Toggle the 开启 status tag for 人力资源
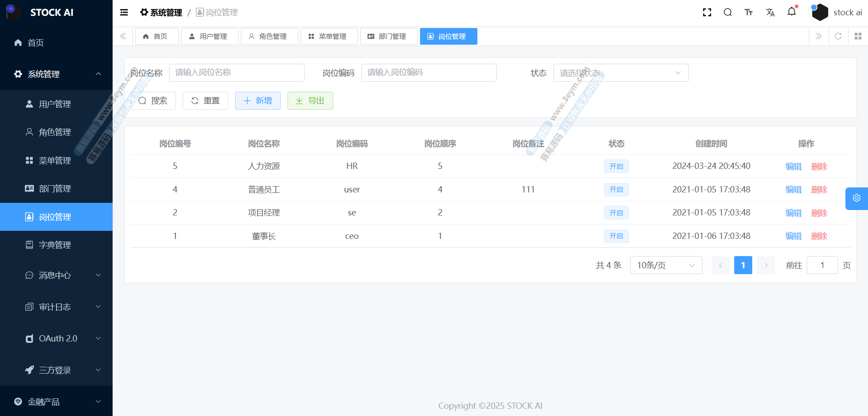 [616, 167]
